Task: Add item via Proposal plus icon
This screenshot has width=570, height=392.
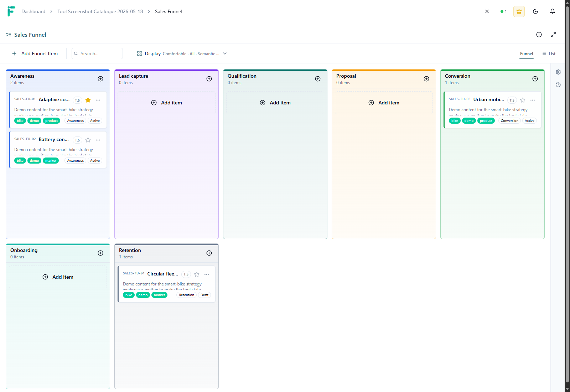Action: [426, 79]
